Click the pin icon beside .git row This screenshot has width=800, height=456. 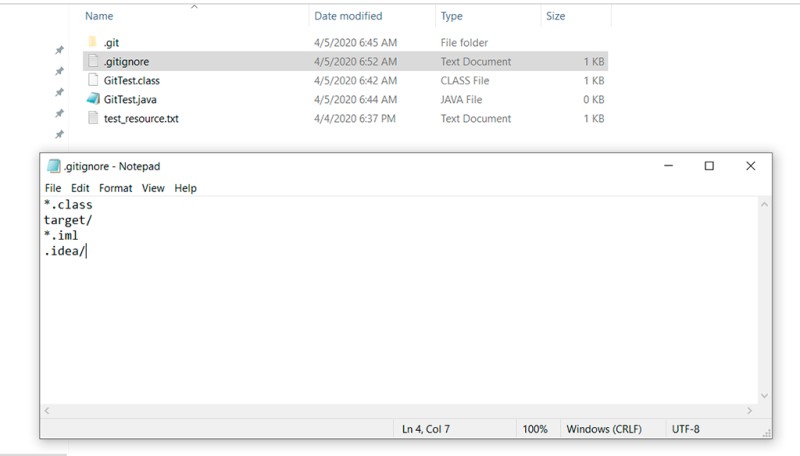click(x=59, y=49)
